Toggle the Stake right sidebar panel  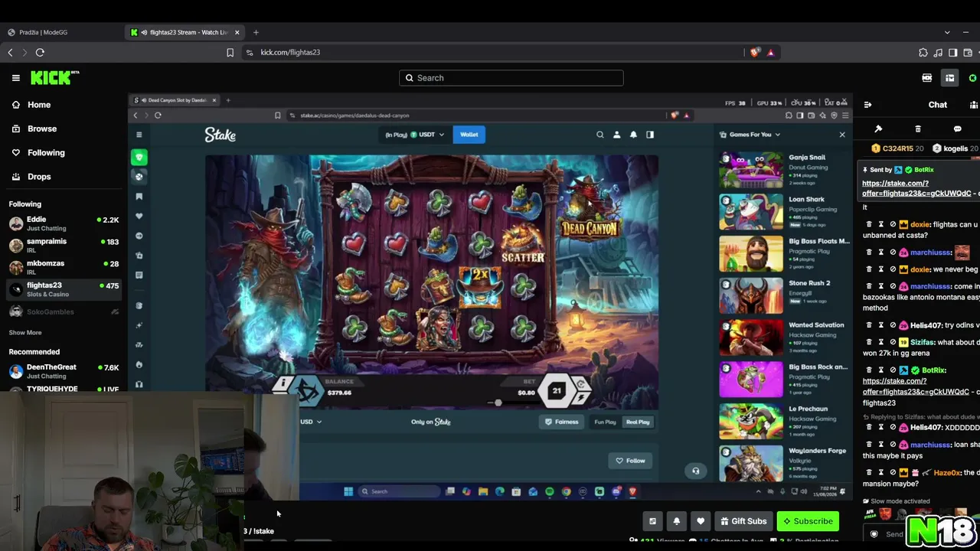(650, 135)
